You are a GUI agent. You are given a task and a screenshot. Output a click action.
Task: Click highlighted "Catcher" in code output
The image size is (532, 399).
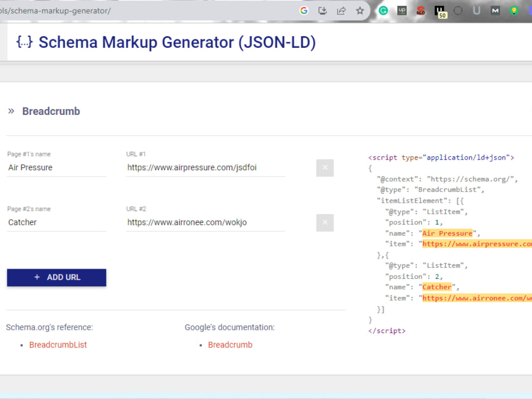point(437,287)
